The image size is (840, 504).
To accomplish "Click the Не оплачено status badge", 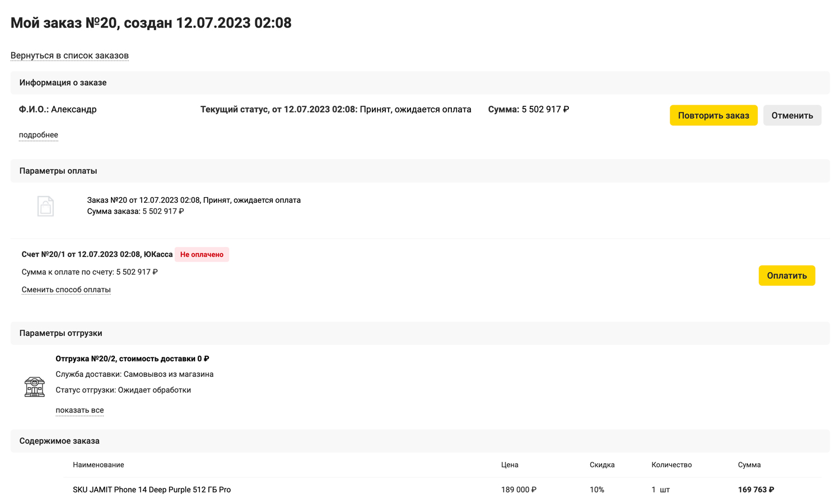I will pyautogui.click(x=202, y=254).
